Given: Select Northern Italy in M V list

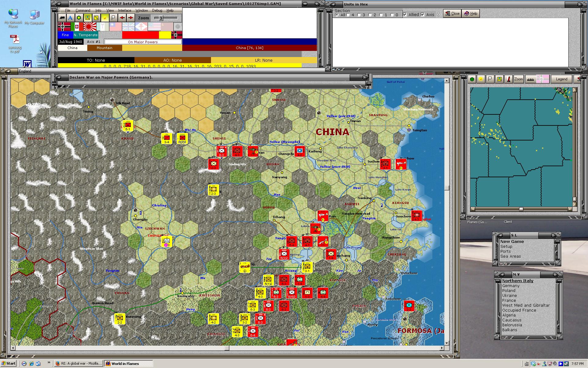Looking at the screenshot, I should click(518, 281).
